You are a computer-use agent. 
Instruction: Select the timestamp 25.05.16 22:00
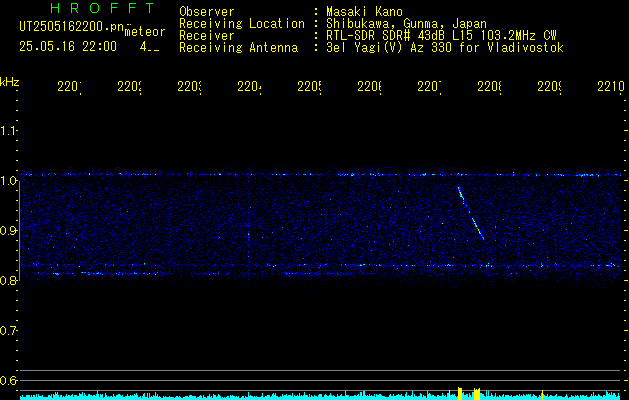(x=68, y=47)
